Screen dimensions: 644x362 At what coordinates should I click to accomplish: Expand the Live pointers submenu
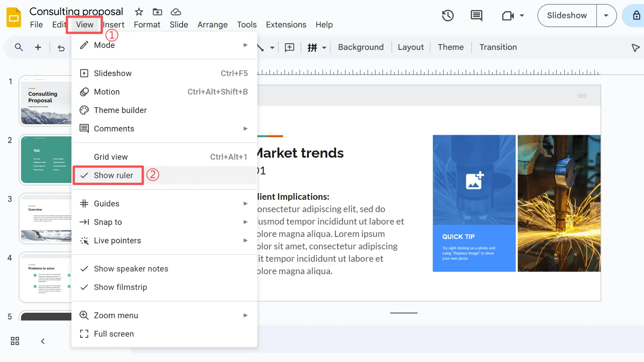[164, 240]
